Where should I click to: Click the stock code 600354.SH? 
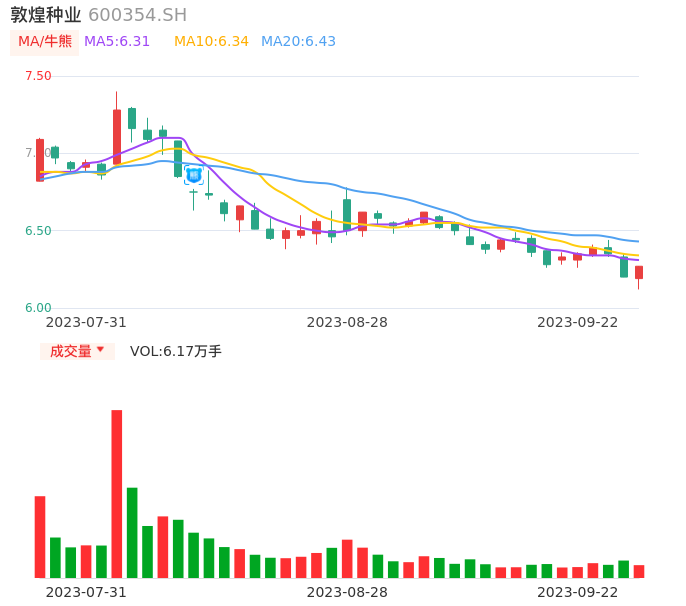point(137,15)
